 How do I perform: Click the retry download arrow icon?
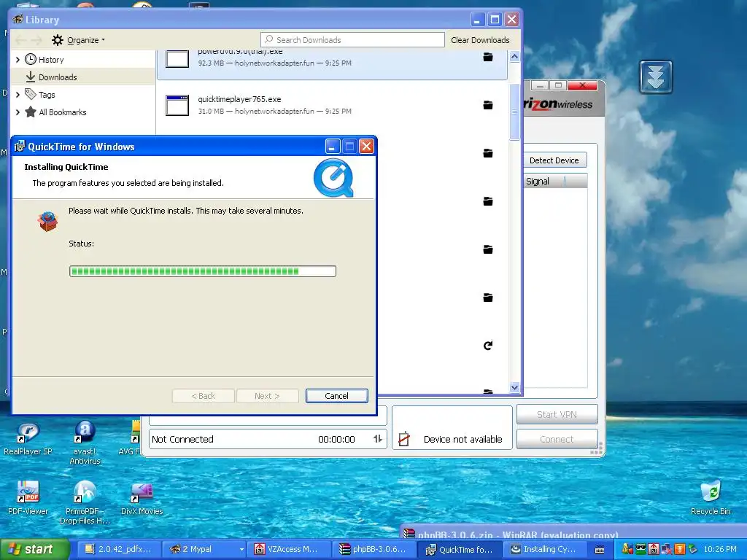click(488, 345)
